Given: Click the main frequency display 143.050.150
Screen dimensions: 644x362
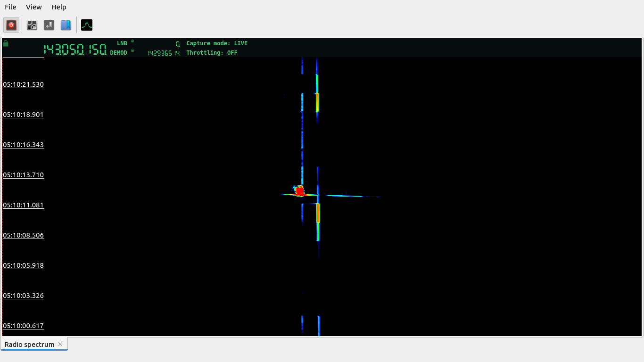Looking at the screenshot, I should (x=75, y=49).
